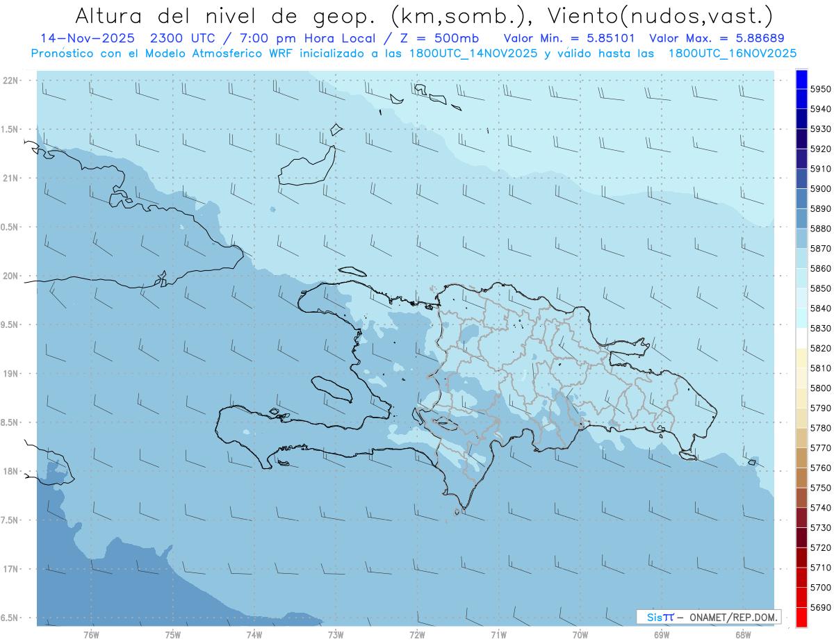Click the 5800 legend value
834x644 pixels.
(x=821, y=388)
